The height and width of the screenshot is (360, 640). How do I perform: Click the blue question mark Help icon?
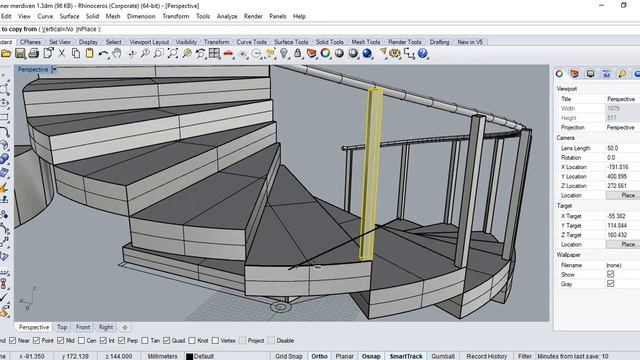[422, 53]
